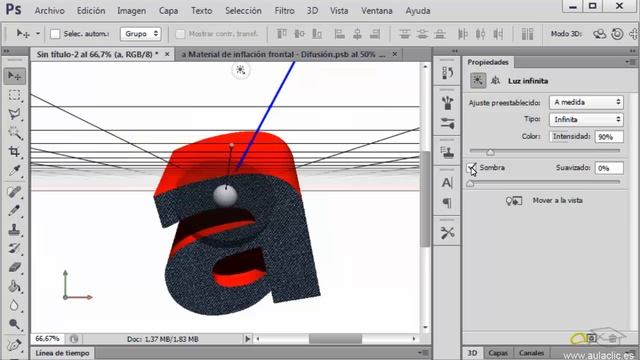Open the Paragraph panel icon
The width and height of the screenshot is (640, 360).
447,202
